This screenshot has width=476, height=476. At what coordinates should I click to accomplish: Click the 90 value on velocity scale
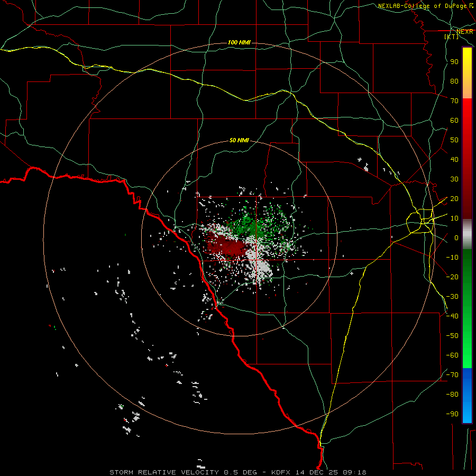pyautogui.click(x=454, y=62)
